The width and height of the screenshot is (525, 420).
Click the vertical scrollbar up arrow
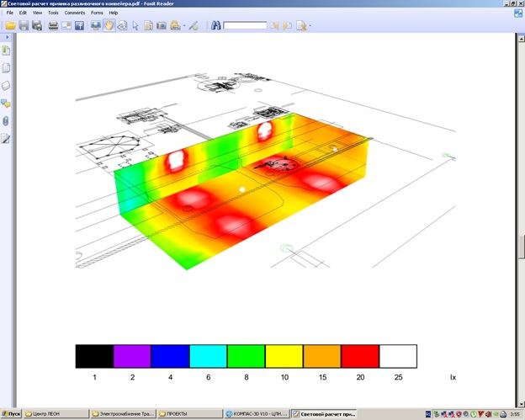[x=522, y=39]
